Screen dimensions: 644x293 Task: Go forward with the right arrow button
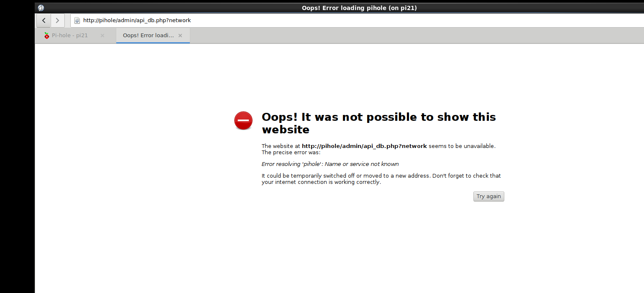[x=58, y=20]
